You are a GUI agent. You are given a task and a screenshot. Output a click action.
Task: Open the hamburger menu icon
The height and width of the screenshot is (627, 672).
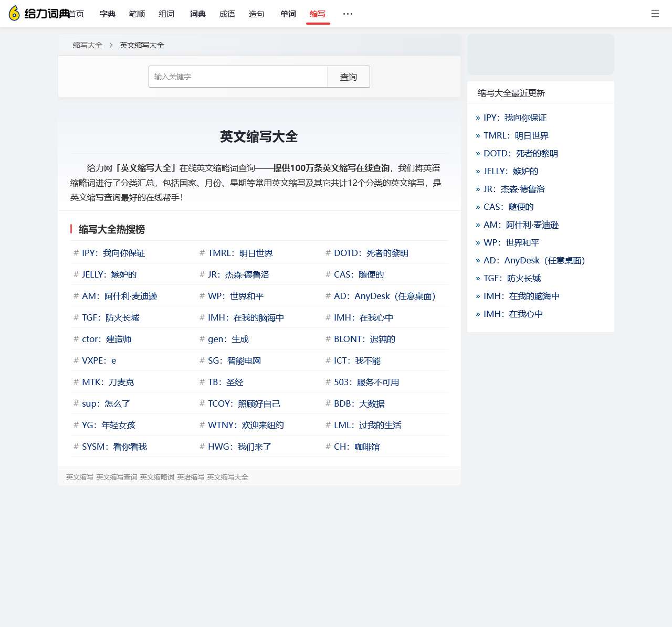click(655, 14)
